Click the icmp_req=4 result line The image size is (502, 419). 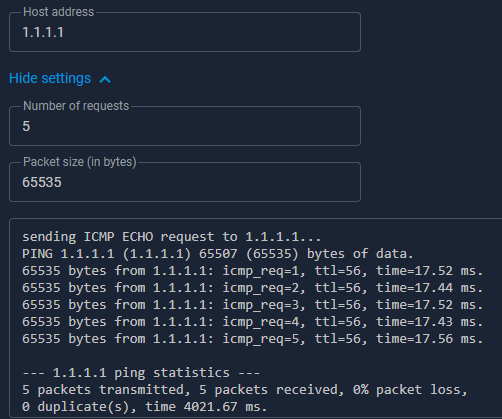[x=252, y=322]
